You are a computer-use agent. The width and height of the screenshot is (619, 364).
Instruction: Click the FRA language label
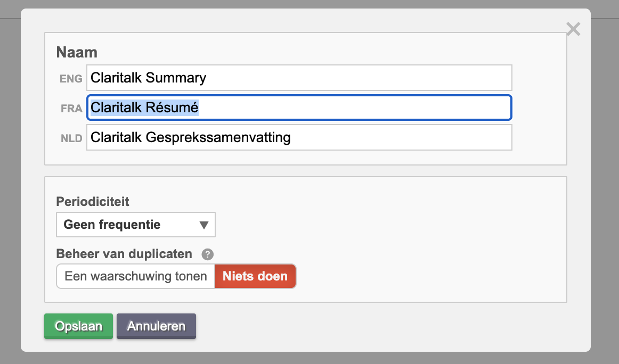(71, 109)
